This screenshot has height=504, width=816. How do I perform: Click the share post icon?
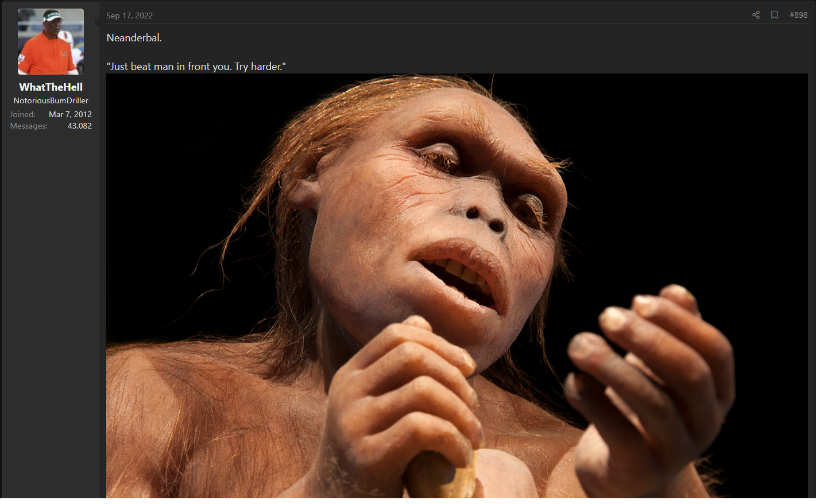[756, 15]
